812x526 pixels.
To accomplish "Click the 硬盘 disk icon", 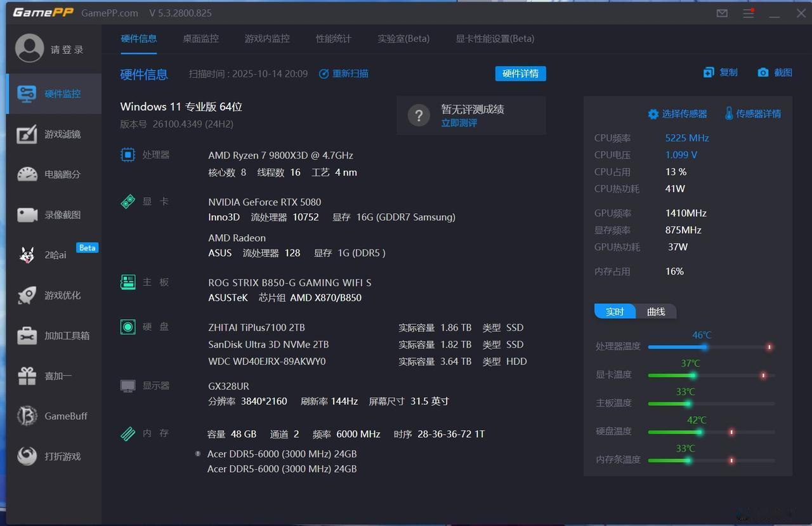I will coord(128,327).
